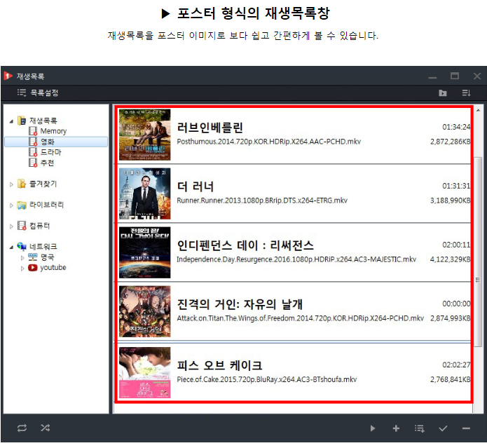The height and width of the screenshot is (448, 487).
Task: Click filename Attack.on.Titan mkv
Action: (x=301, y=318)
